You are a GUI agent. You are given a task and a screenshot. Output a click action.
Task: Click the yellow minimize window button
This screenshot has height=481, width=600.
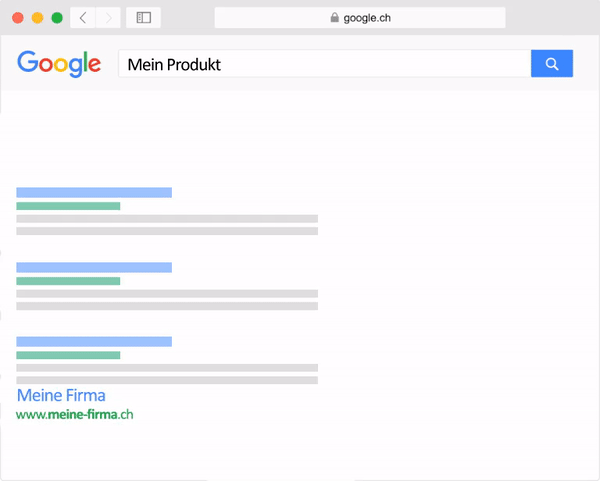point(38,18)
